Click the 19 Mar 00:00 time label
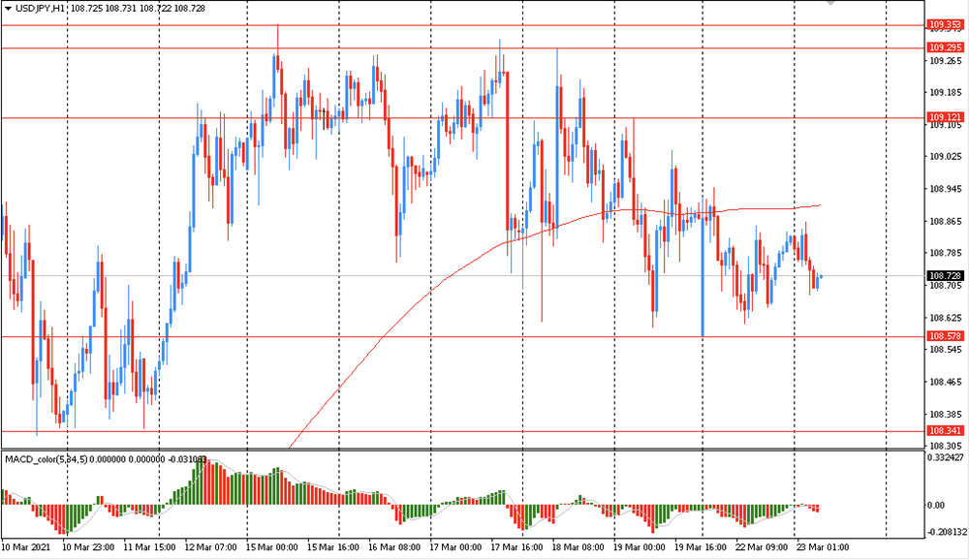Image resolution: width=969 pixels, height=560 pixels. [639, 547]
